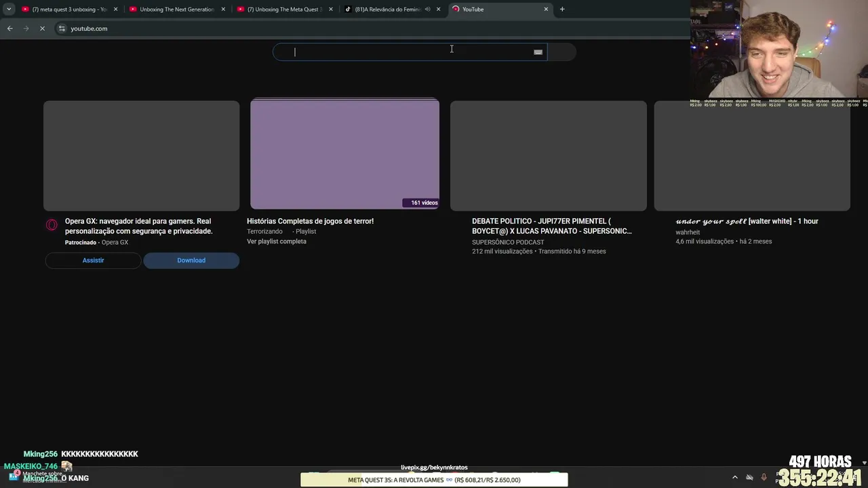868x488 pixels.
Task: Click "4,6 mil visualizações" text
Action: click(705, 241)
